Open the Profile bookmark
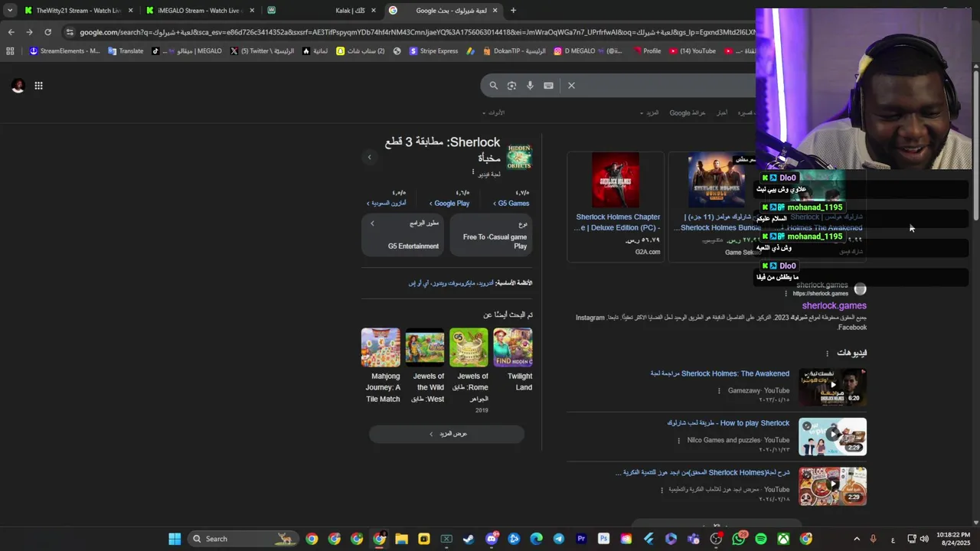980x551 pixels. (x=646, y=51)
